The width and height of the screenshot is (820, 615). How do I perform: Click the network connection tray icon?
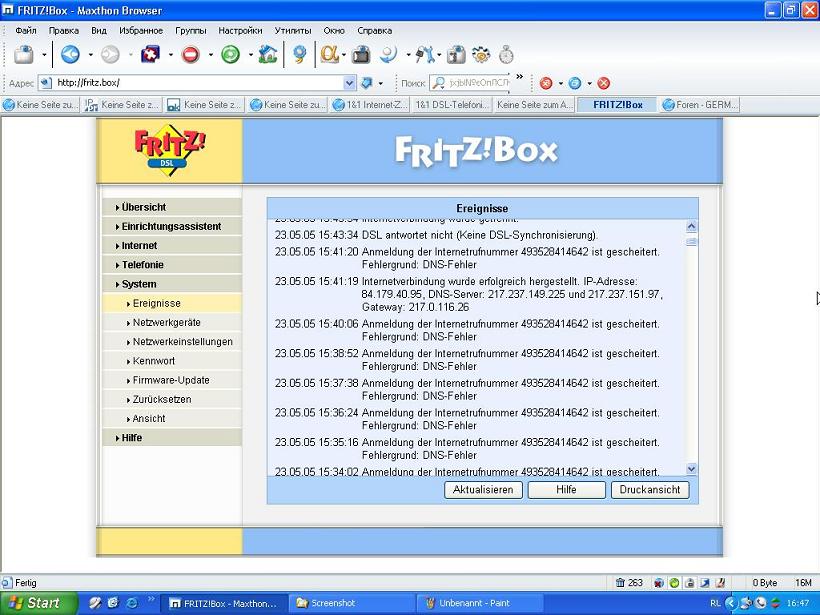pos(747,603)
